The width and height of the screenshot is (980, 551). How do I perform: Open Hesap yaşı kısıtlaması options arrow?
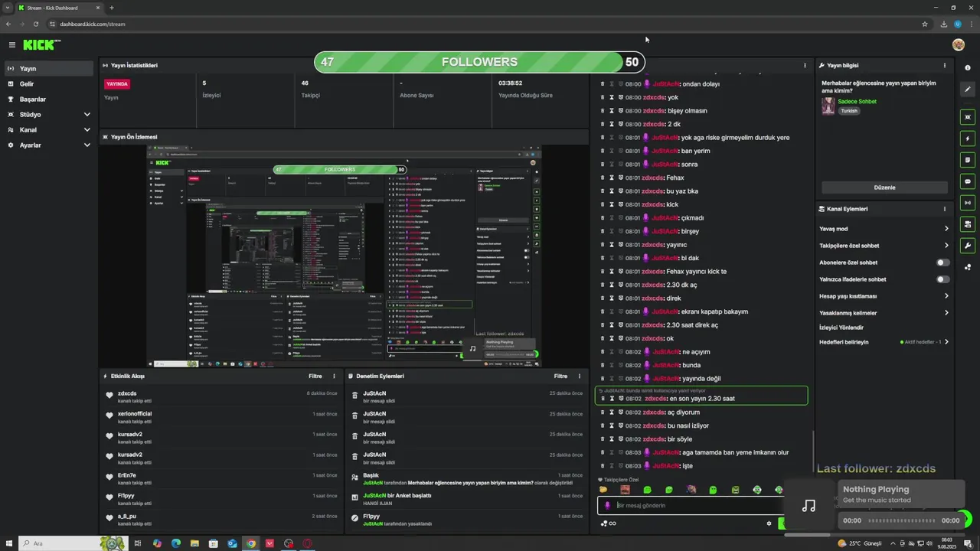point(946,296)
